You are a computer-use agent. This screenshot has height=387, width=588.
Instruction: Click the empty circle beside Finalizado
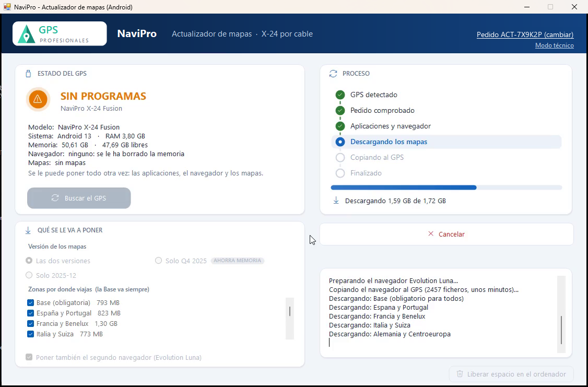point(340,173)
